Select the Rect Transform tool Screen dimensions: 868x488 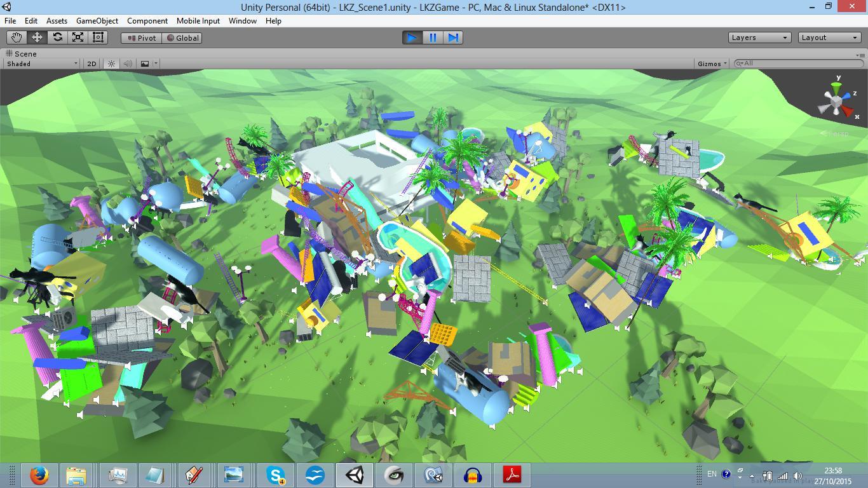98,37
